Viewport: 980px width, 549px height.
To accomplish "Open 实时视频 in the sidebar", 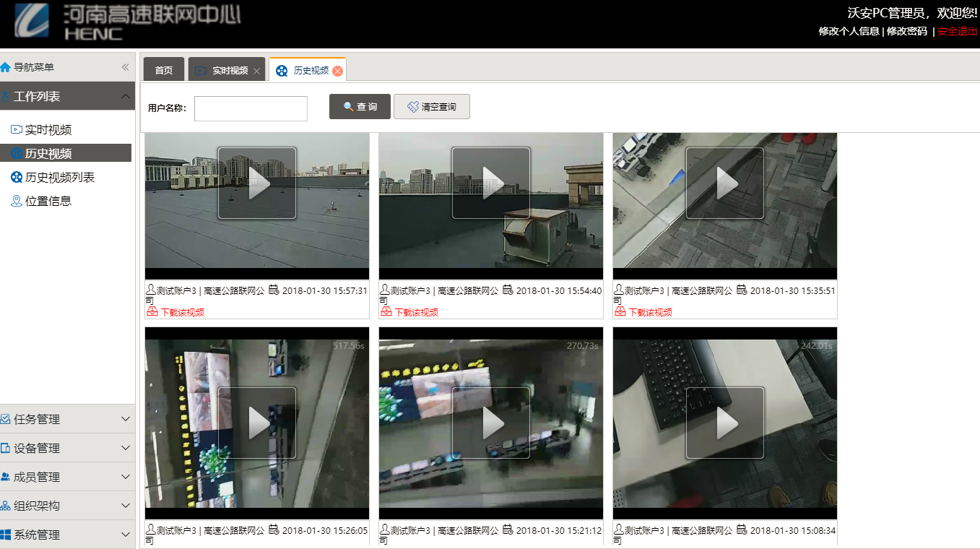I will pos(48,130).
